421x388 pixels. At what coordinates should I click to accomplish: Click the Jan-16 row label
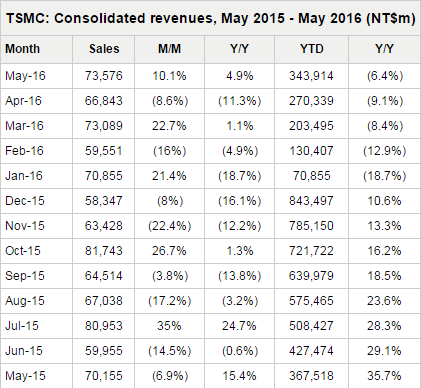point(24,176)
